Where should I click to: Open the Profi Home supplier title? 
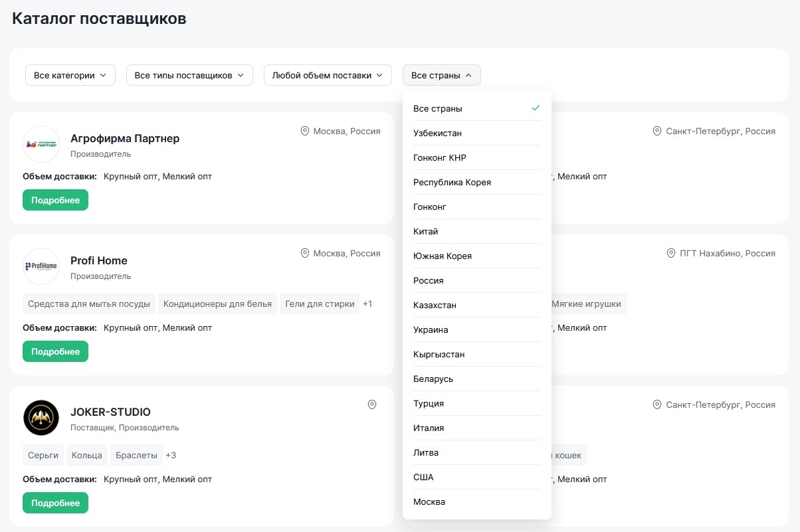pos(99,260)
